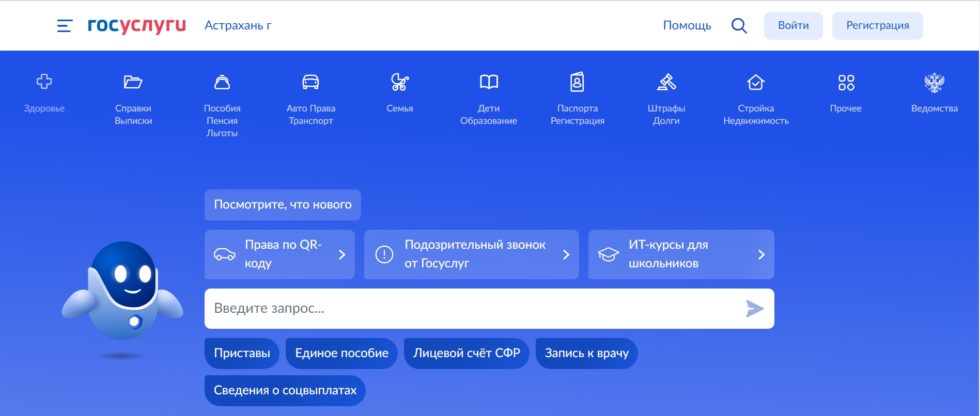
Task: Open Дети Образование book icon
Action: point(489,82)
